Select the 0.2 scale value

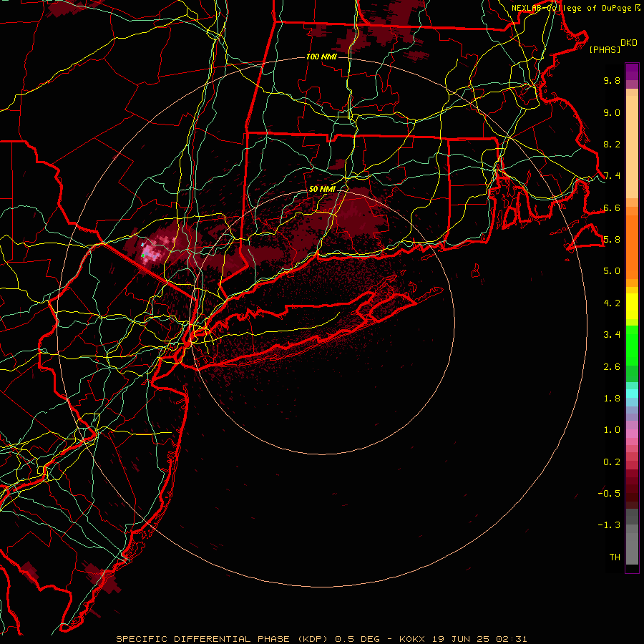(x=612, y=462)
